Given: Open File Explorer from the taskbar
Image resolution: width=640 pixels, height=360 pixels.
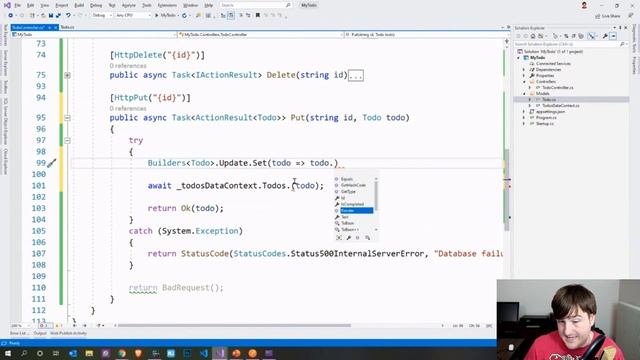Looking at the screenshot, I should pos(89,353).
